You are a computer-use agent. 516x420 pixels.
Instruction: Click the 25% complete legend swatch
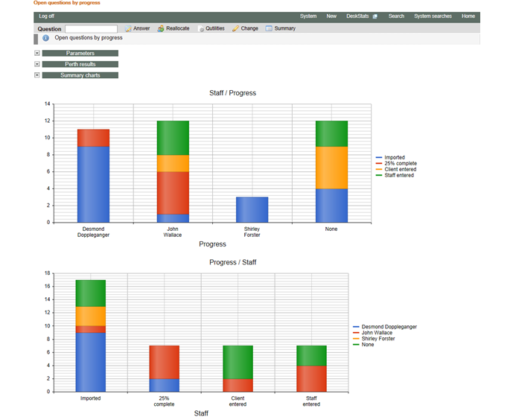(379, 164)
